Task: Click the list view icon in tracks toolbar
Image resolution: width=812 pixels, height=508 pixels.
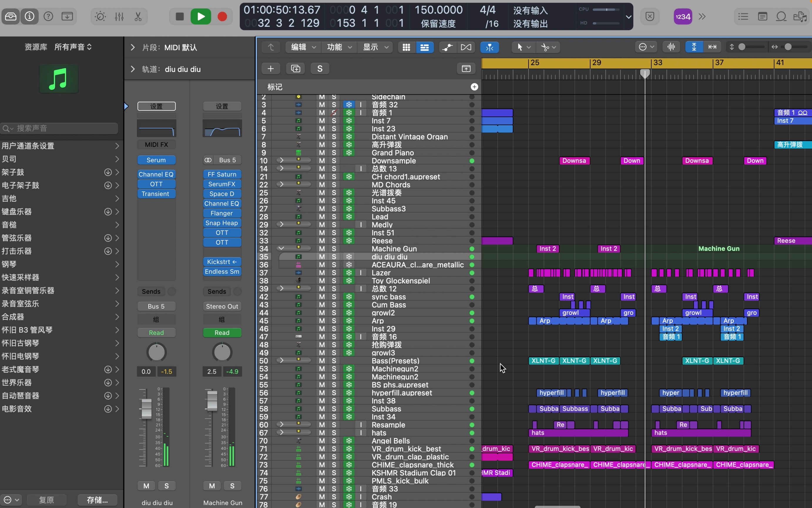Action: tap(425, 47)
